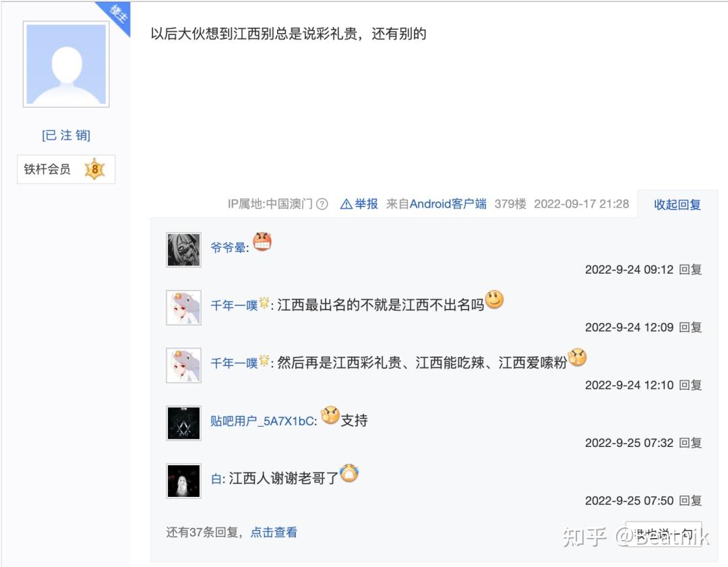
Task: Click the IP属地 help question mark icon
Action: click(x=322, y=204)
